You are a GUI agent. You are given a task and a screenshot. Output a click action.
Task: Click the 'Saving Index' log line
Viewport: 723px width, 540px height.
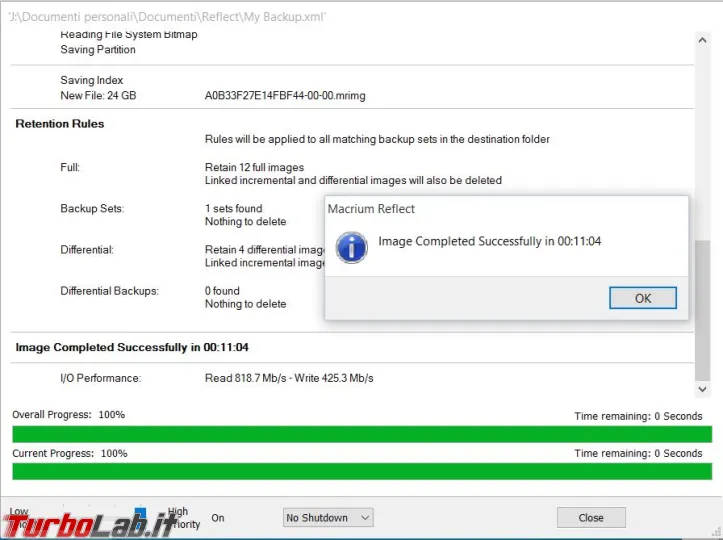(92, 80)
